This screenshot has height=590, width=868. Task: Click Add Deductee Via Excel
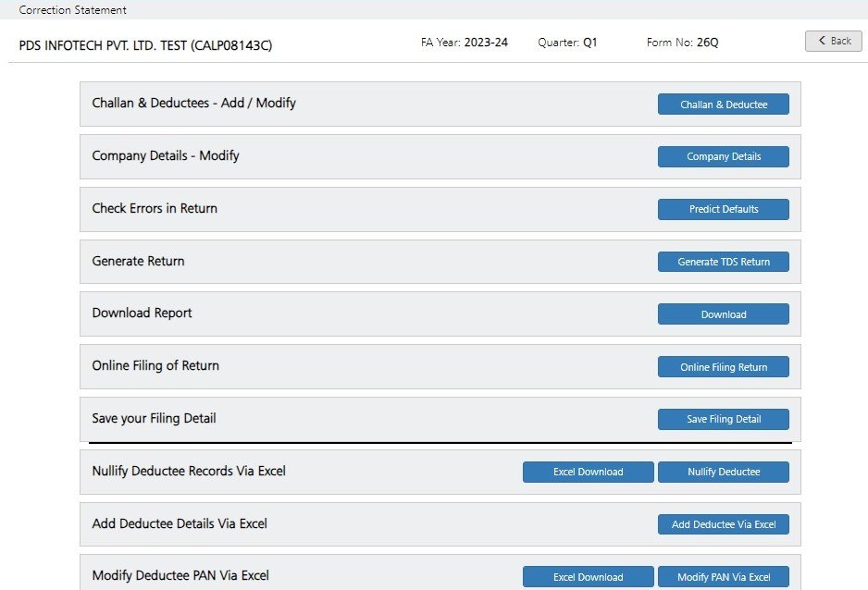pos(723,524)
